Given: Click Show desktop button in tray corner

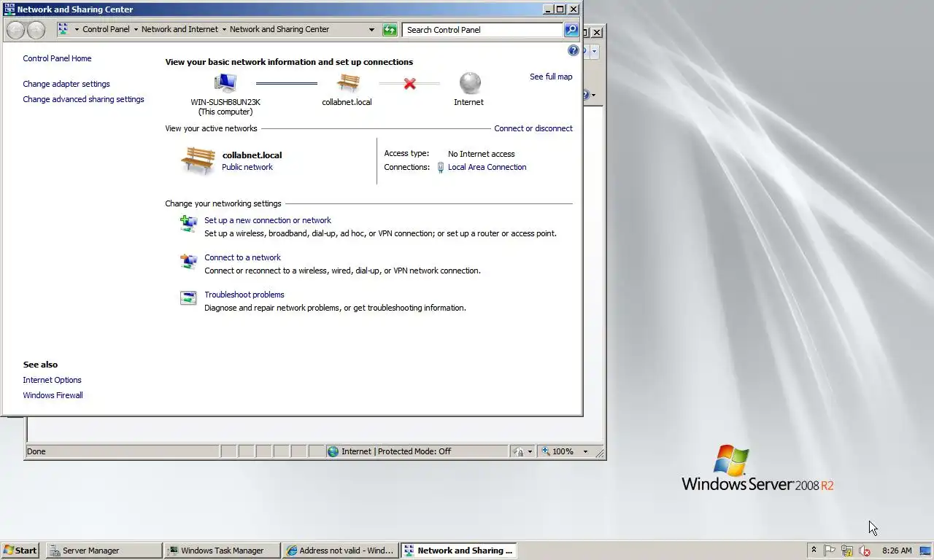Looking at the screenshot, I should pyautogui.click(x=926, y=551).
